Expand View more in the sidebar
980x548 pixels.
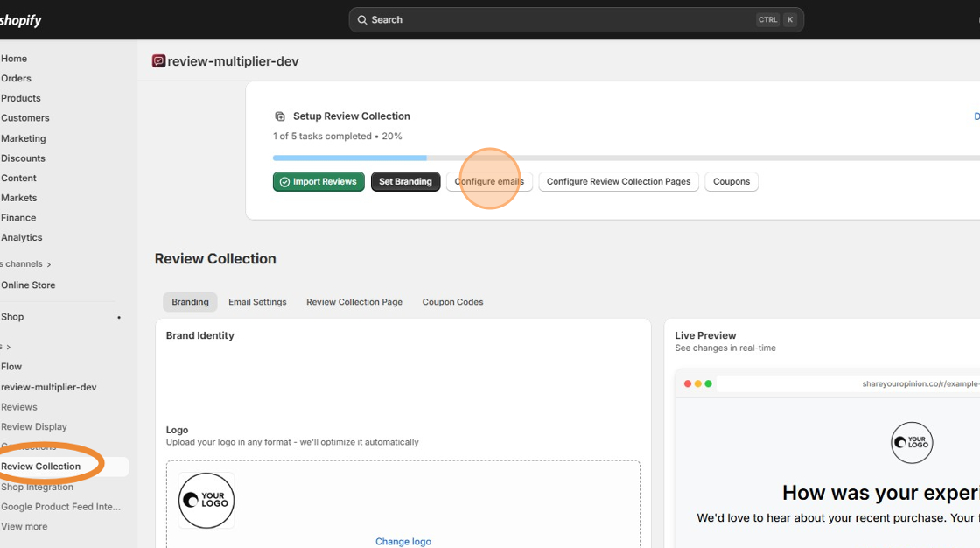click(23, 526)
